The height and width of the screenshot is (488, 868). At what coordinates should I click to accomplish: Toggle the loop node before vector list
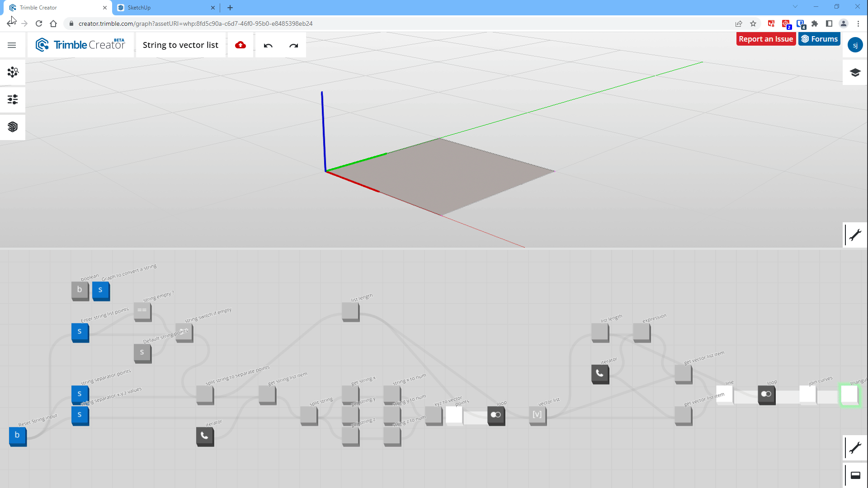click(496, 415)
